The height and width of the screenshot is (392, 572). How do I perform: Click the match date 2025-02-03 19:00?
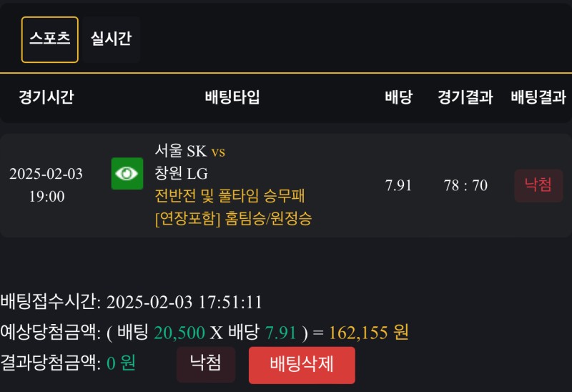(46, 185)
